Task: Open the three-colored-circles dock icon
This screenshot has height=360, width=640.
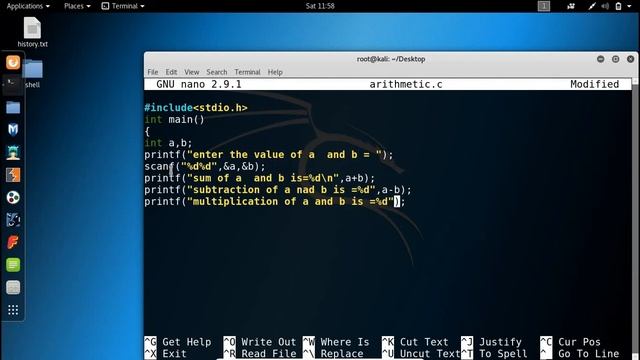Action: coord(13,198)
